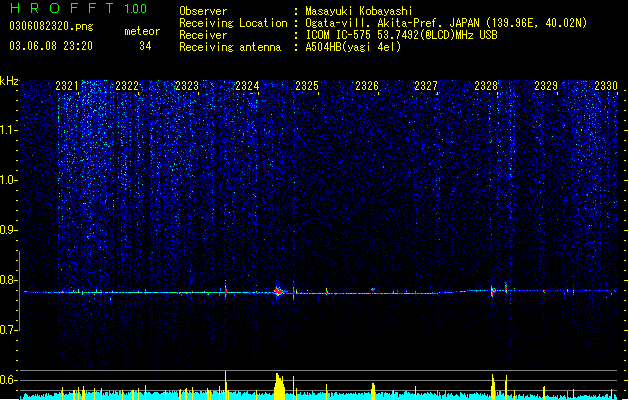Click the meteor label
Screen dimensions: 629x400
142,31
